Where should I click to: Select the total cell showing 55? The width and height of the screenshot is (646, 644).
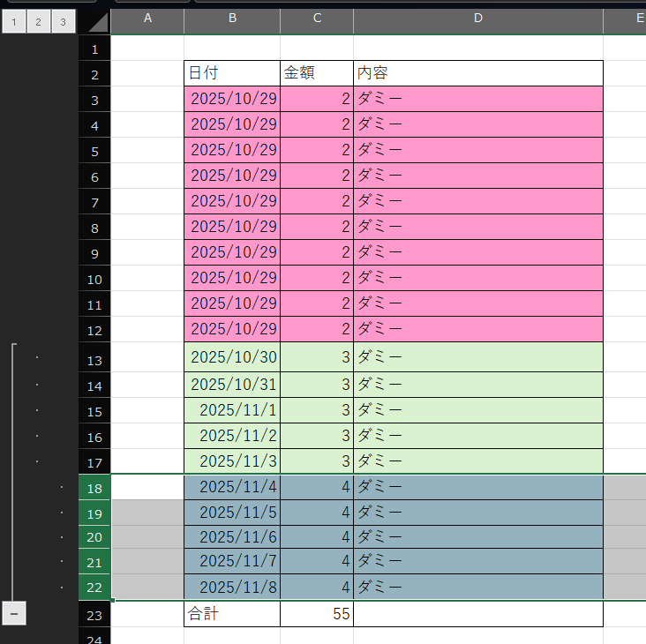pos(317,614)
